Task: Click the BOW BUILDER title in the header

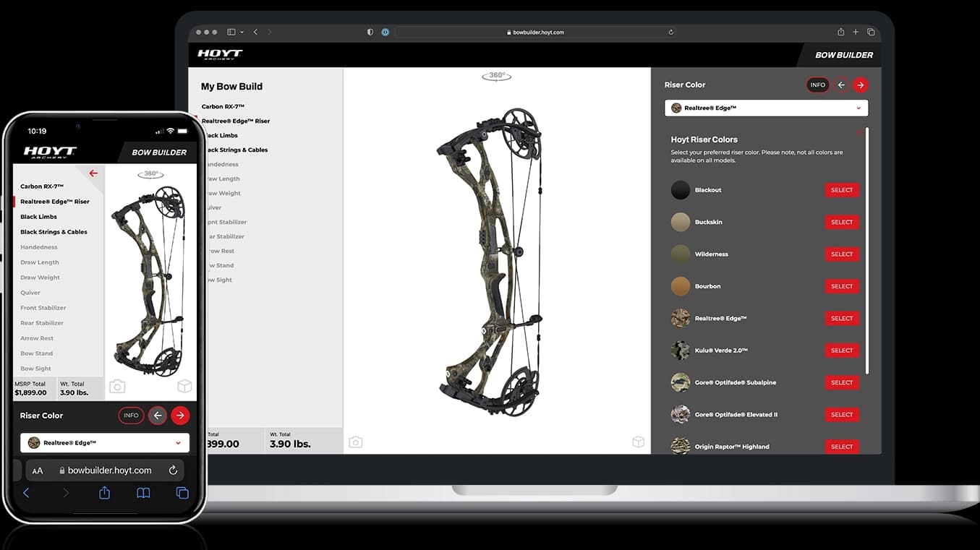Action: [x=844, y=54]
